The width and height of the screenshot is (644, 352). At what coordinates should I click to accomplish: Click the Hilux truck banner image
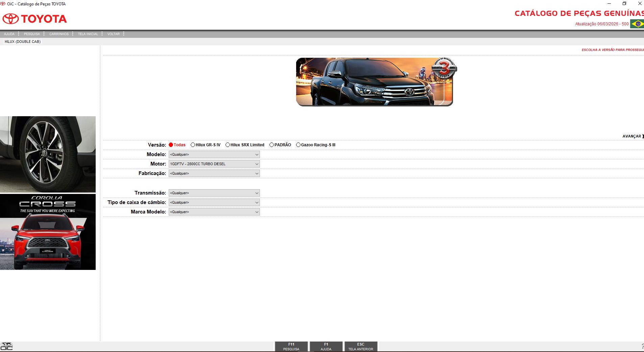click(x=376, y=82)
